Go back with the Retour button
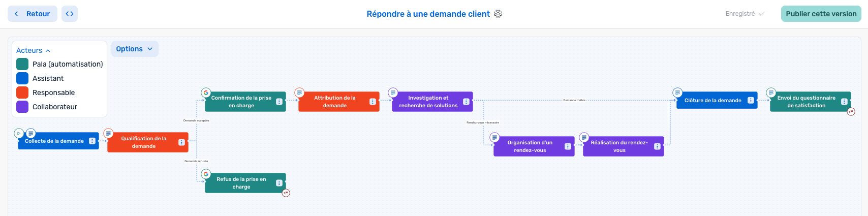The image size is (868, 216). [33, 14]
